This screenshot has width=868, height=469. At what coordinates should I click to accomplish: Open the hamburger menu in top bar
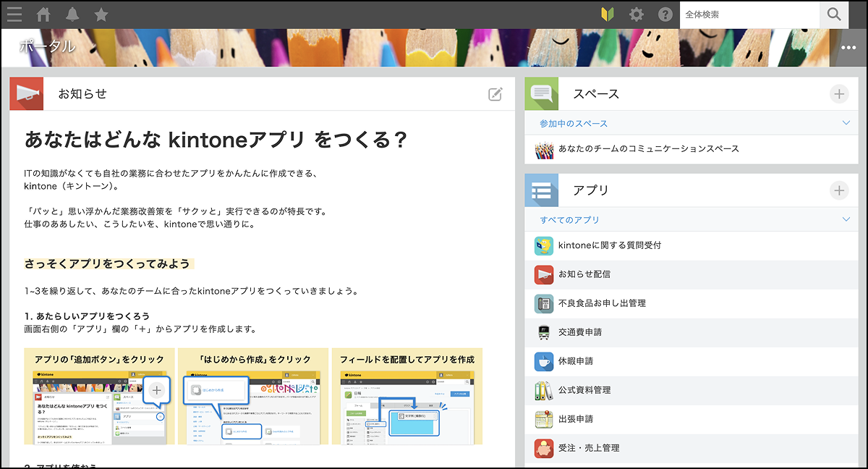(x=14, y=14)
